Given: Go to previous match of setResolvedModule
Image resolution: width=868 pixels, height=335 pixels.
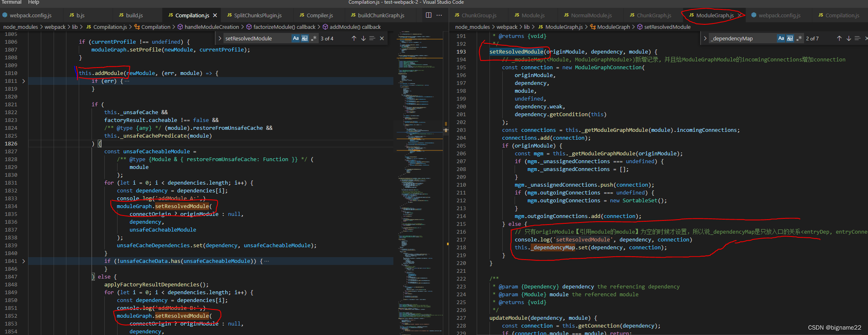Looking at the screenshot, I should coord(354,38).
